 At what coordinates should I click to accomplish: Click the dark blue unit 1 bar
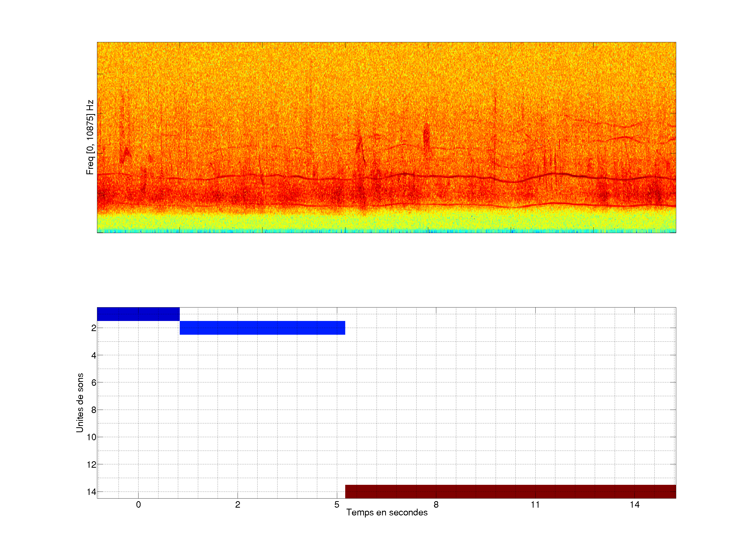pos(138,314)
